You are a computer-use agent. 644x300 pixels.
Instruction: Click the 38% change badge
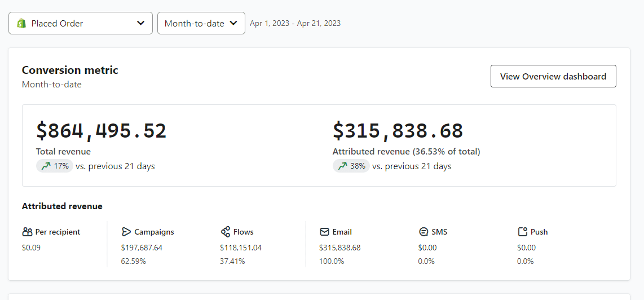[x=351, y=166]
